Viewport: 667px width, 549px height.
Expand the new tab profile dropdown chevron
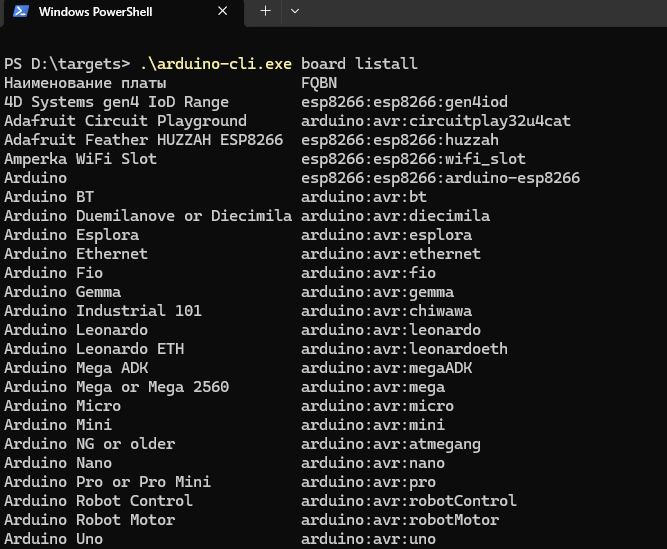(294, 11)
